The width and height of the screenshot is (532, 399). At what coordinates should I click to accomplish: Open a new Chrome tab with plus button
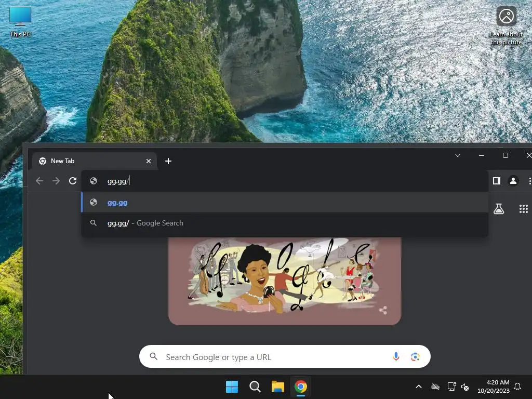[x=168, y=161]
